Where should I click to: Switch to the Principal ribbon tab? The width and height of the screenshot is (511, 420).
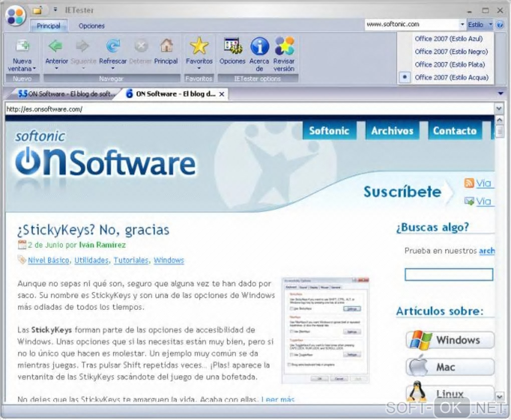pyautogui.click(x=48, y=26)
